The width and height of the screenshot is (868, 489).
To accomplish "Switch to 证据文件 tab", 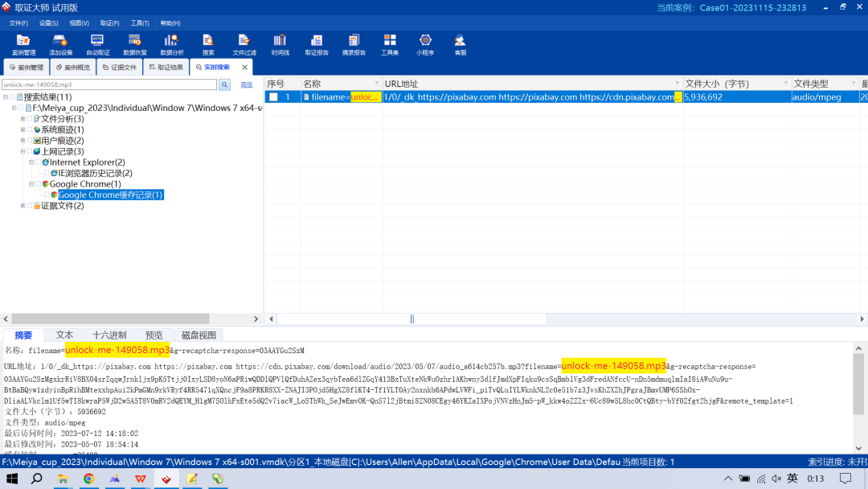I will [120, 67].
